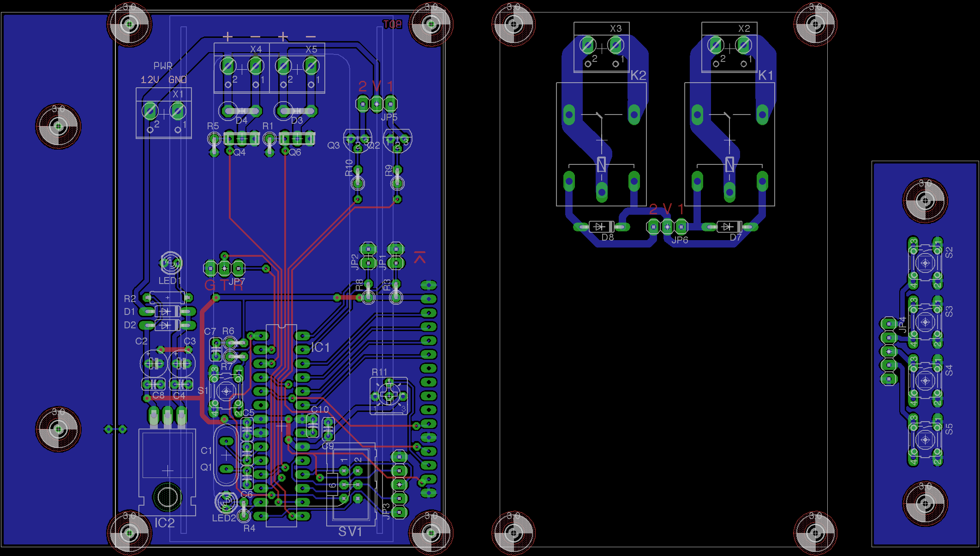Viewport: 980px width, 556px height.
Task: Select the JP1 jumper label
Action: (x=382, y=261)
